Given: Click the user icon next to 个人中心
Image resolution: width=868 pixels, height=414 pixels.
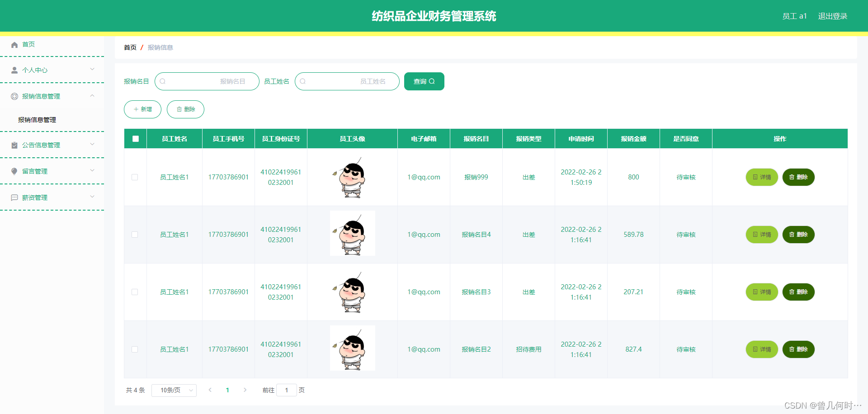Looking at the screenshot, I should [x=13, y=70].
